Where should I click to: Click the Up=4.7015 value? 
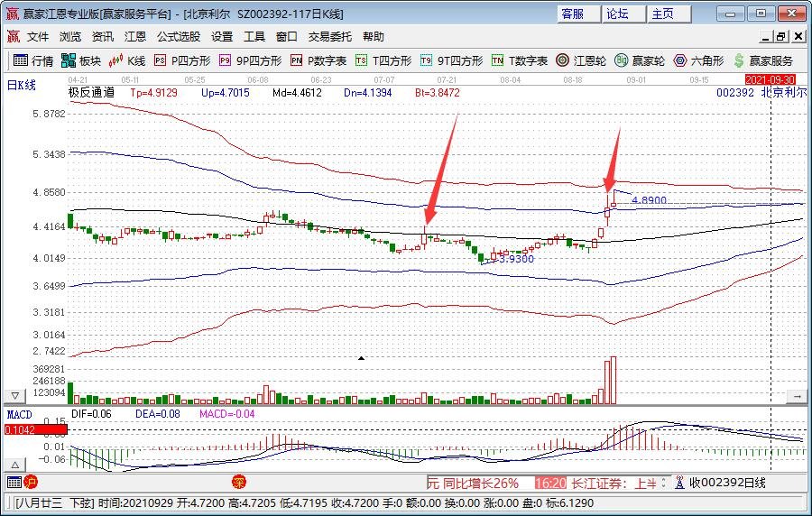point(226,93)
